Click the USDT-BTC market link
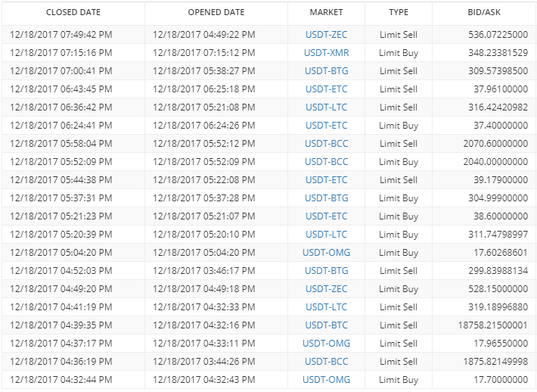The height and width of the screenshot is (392, 537). 327,325
